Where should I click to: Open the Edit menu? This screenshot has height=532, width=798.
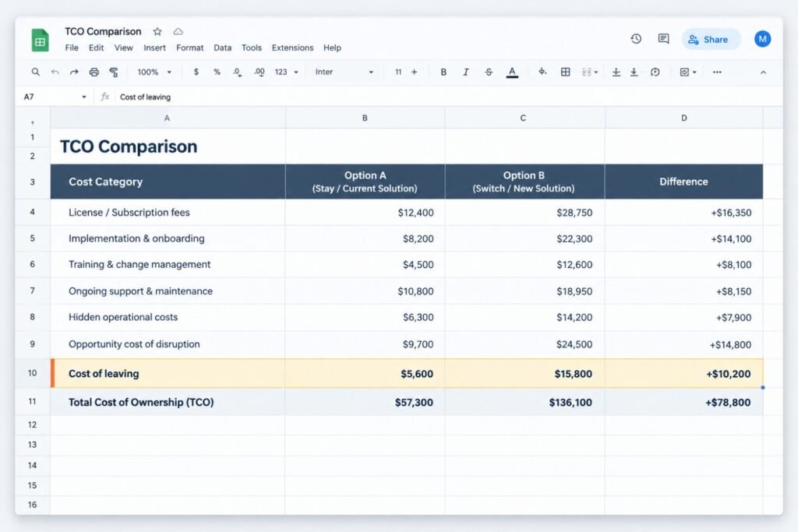(x=96, y=48)
